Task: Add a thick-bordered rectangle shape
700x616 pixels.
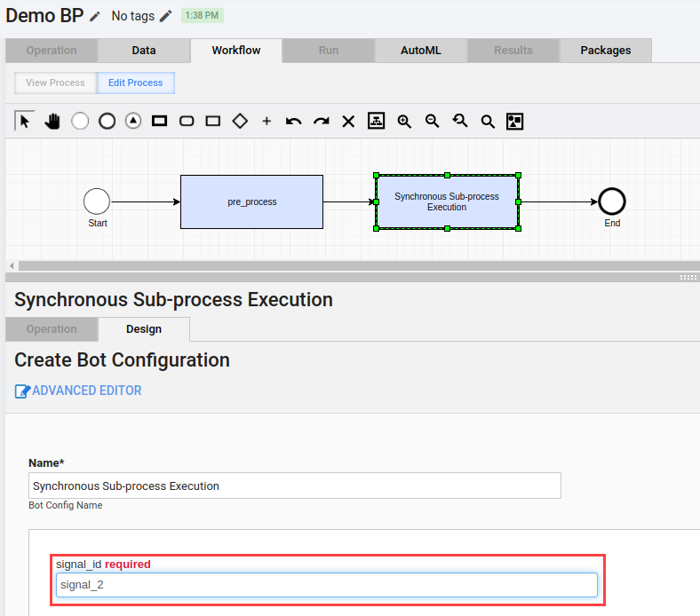Action: [159, 121]
